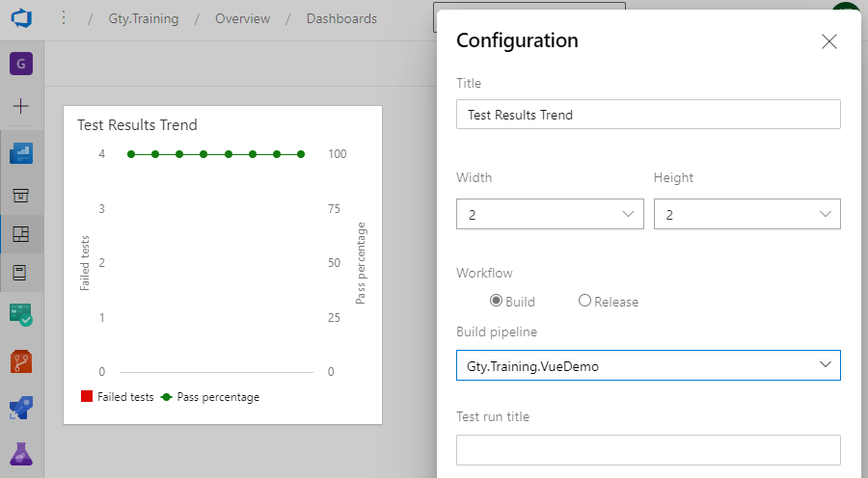
Task: Select the Release workflow radio button
Action: coord(584,301)
